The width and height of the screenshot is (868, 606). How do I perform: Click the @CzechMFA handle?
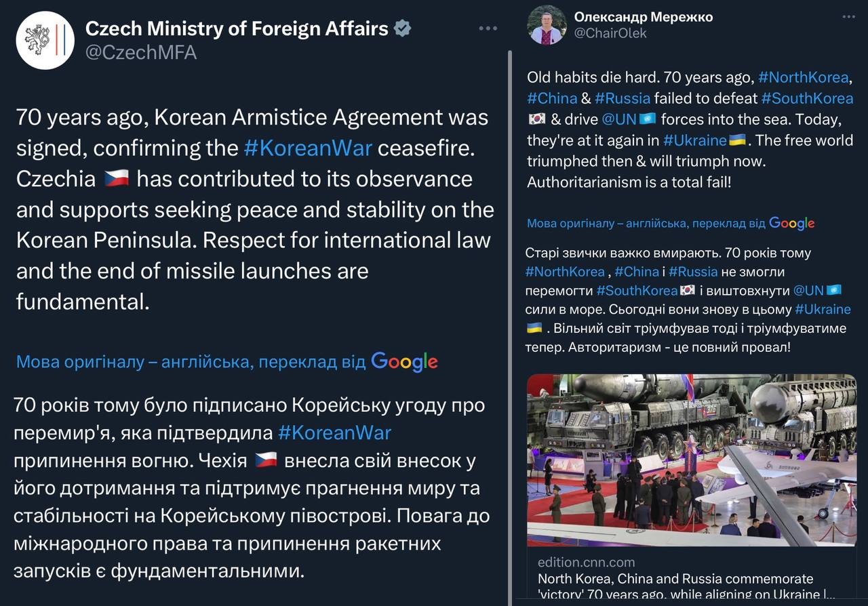[x=141, y=52]
